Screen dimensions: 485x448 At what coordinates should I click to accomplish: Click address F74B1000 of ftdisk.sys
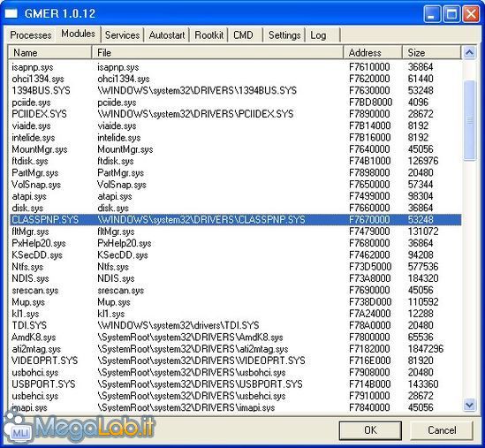tap(369, 161)
